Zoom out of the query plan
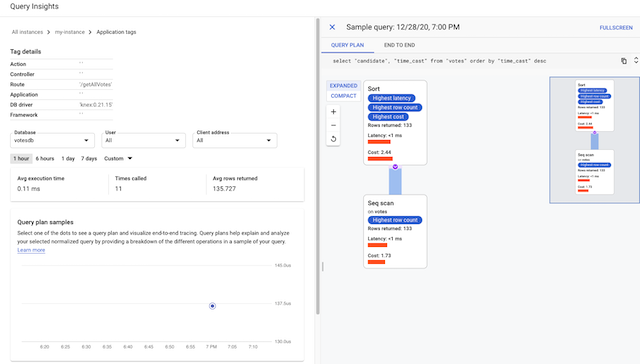This screenshot has width=640, height=364. [333, 125]
